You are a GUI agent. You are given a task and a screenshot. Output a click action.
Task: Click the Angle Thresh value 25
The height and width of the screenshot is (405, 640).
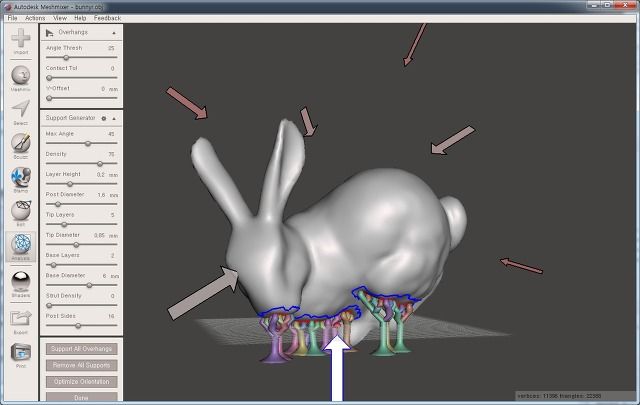point(111,48)
